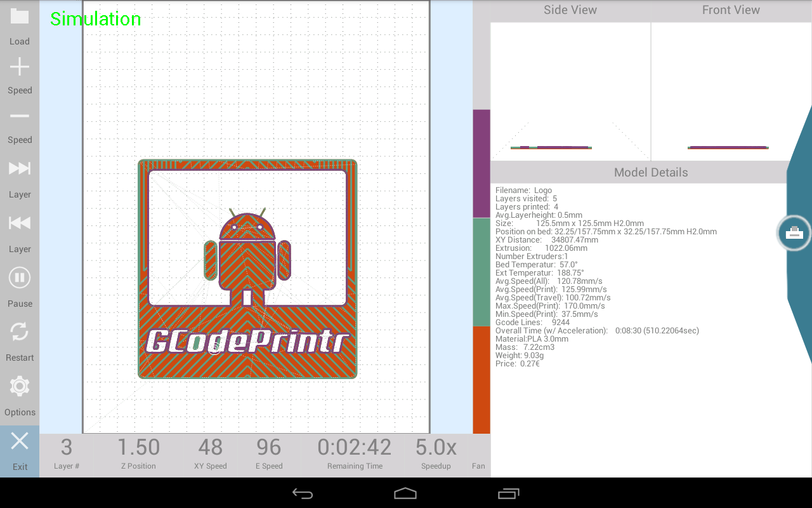Tap Android back navigation button

(x=303, y=493)
